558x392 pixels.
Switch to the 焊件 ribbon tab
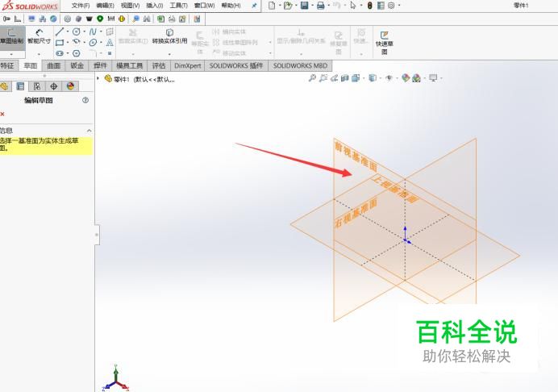(x=100, y=66)
